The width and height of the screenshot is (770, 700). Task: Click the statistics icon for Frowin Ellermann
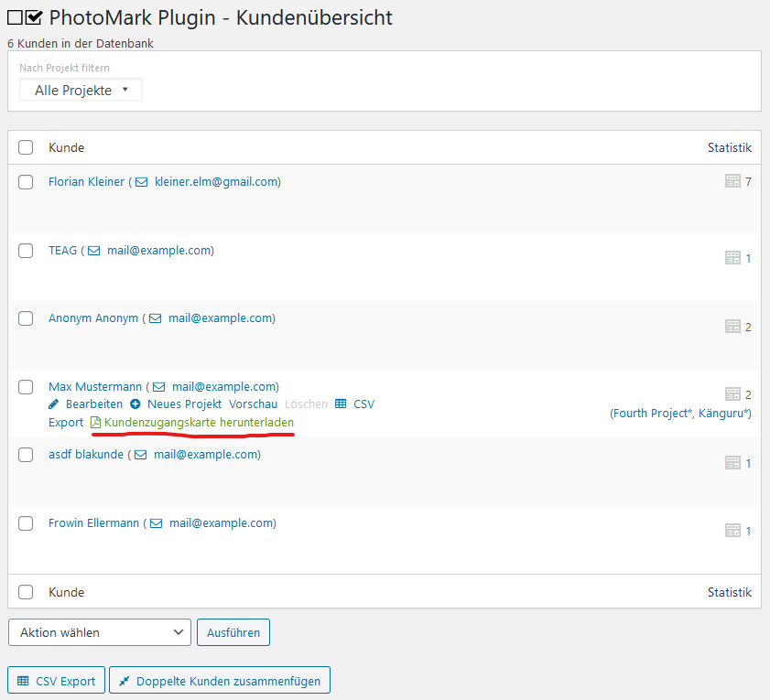pos(732,531)
